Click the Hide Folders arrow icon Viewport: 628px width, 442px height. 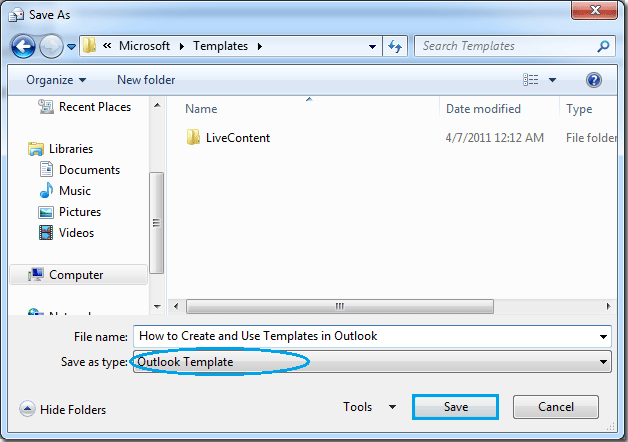pyautogui.click(x=27, y=409)
